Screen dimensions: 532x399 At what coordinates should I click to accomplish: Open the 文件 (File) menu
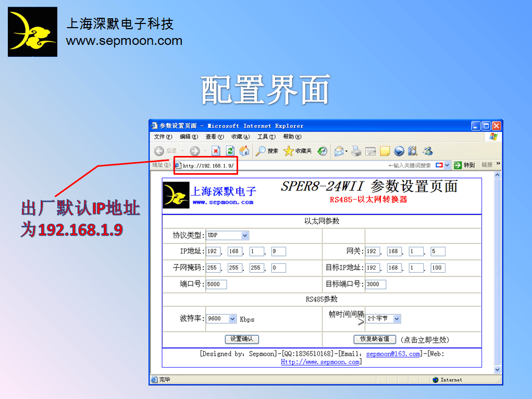point(163,137)
